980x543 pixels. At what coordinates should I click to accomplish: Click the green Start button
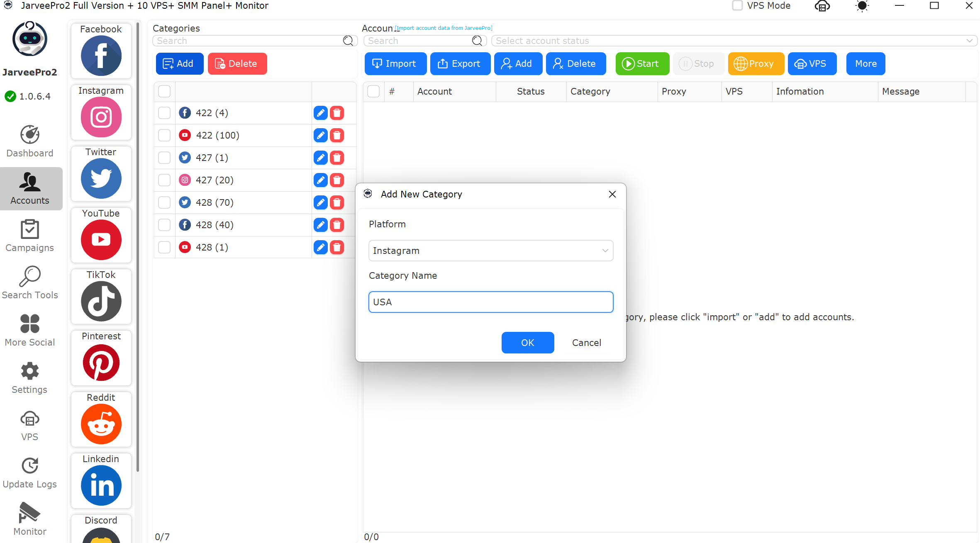642,63
